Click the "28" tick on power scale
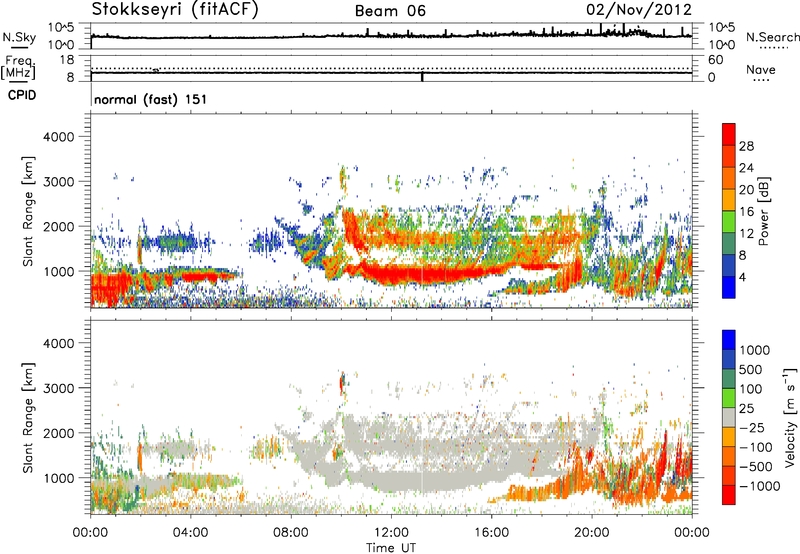Screen dimensions: 800x554 pyautogui.click(x=746, y=146)
